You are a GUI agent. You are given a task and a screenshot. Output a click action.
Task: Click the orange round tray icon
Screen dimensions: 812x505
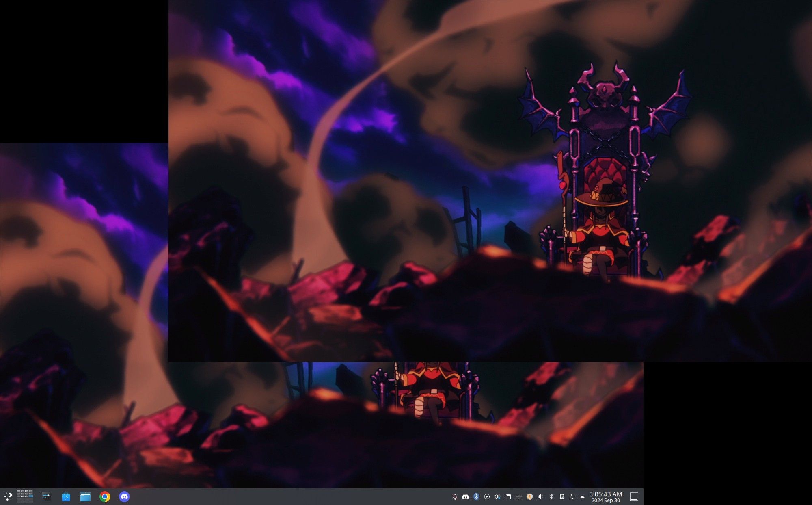[529, 496]
